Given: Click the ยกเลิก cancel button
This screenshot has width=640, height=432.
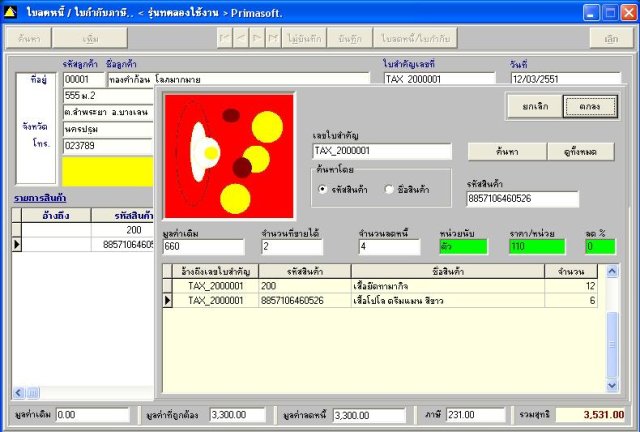Looking at the screenshot, I should coord(535,107).
